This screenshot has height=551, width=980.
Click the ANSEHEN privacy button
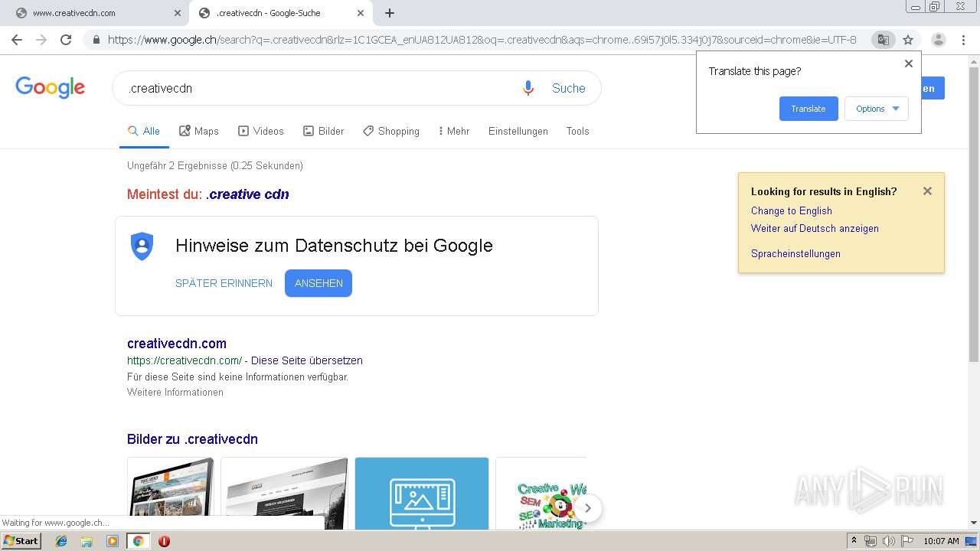point(318,283)
